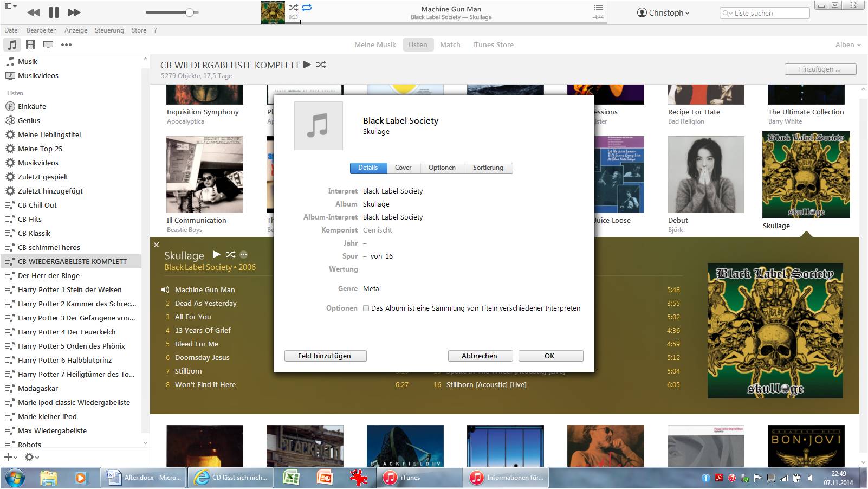Image resolution: width=868 pixels, height=489 pixels.
Task: Shuffle the CB WIEDERGABELISTE KOMPLETT playlist
Action: coord(321,65)
